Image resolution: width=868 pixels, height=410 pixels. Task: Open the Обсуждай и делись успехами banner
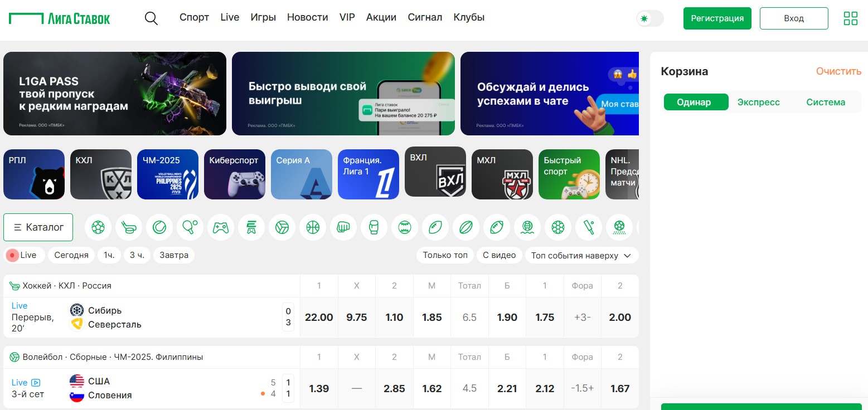(550, 94)
